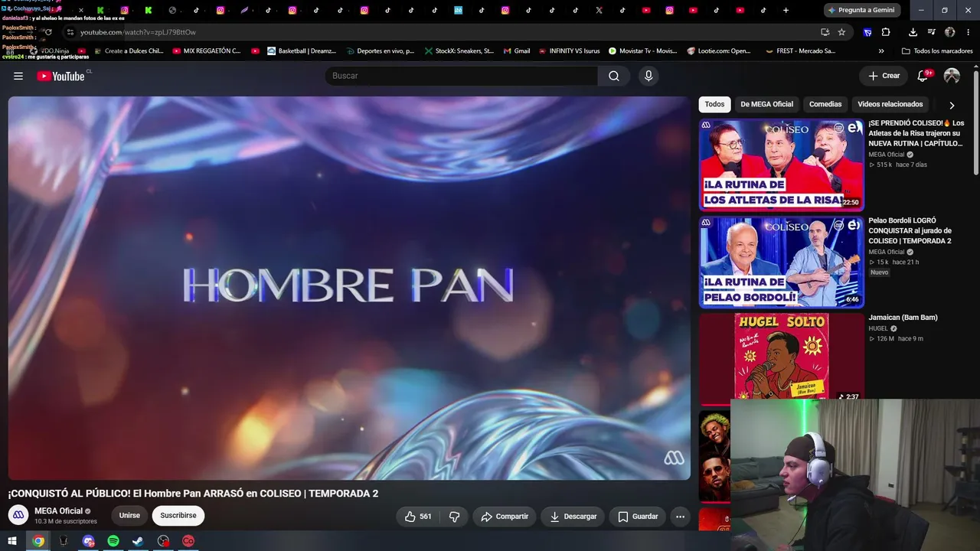Open the Basketball | Dreamz bookmark
Viewport: 980px width, 551px height.
pos(302,51)
